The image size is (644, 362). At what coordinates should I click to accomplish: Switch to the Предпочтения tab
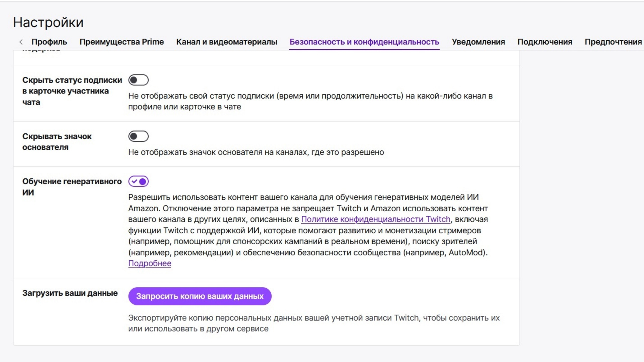point(613,42)
